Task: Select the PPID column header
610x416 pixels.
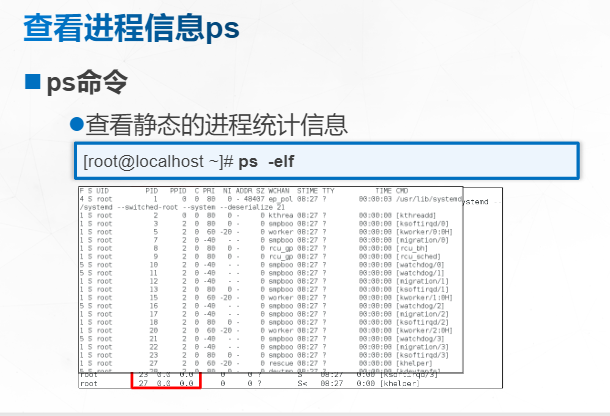Action: (178, 191)
